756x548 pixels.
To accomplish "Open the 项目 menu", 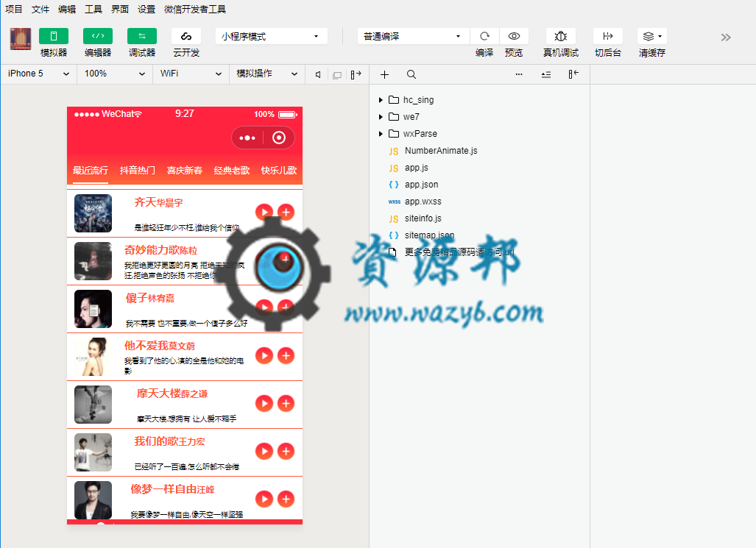I will [13, 9].
